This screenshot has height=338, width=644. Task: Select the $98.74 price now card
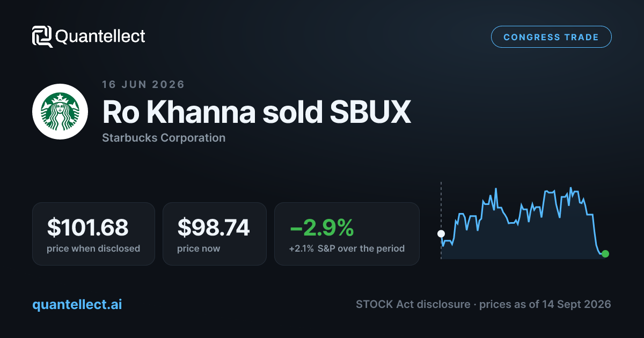tap(215, 234)
